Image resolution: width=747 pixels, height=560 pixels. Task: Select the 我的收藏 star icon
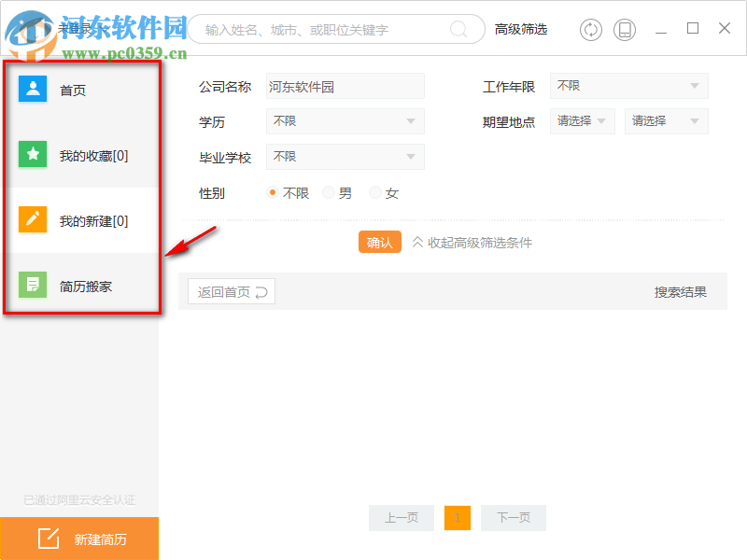click(x=31, y=155)
